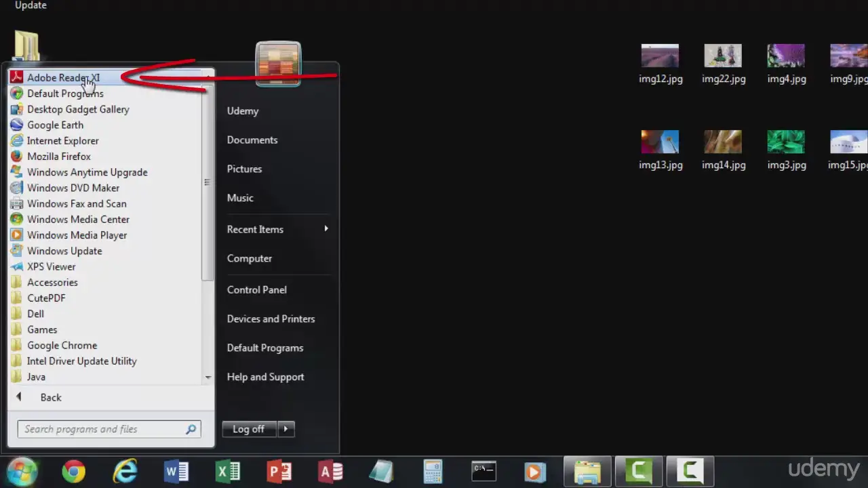This screenshot has width=868, height=488.
Task: Click the XPS Viewer icon
Action: 17,266
